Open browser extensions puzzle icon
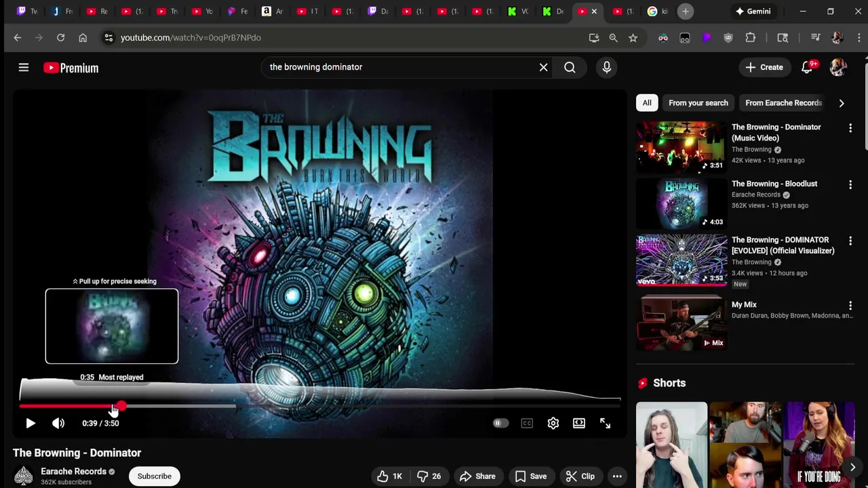The width and height of the screenshot is (868, 488). [x=751, y=38]
